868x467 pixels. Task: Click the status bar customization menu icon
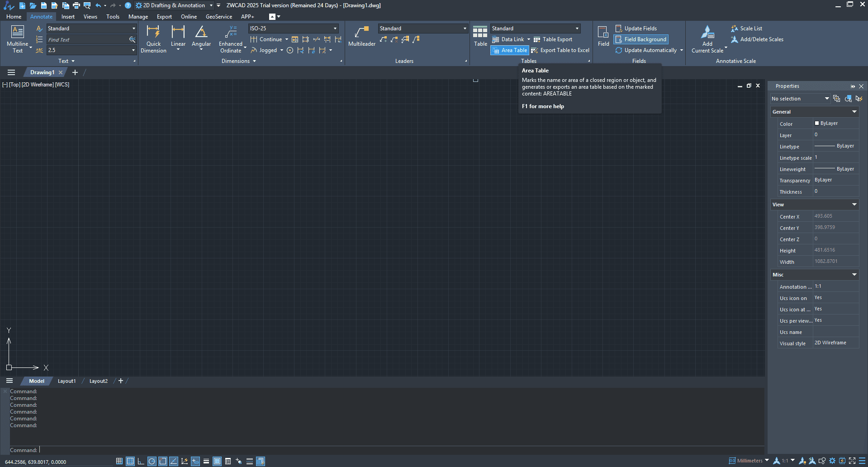coord(862,461)
